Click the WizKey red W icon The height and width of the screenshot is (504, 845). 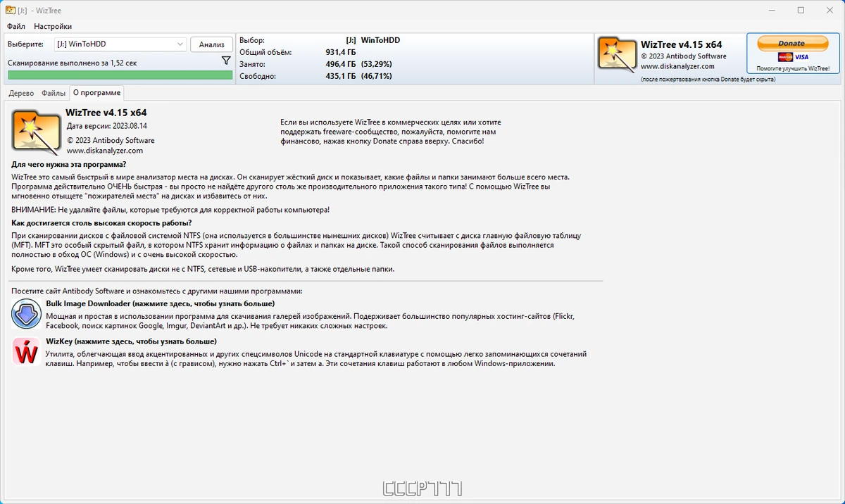pos(26,352)
